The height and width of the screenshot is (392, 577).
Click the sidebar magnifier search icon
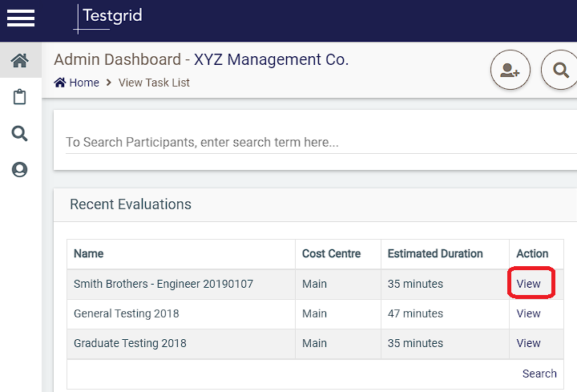click(20, 133)
